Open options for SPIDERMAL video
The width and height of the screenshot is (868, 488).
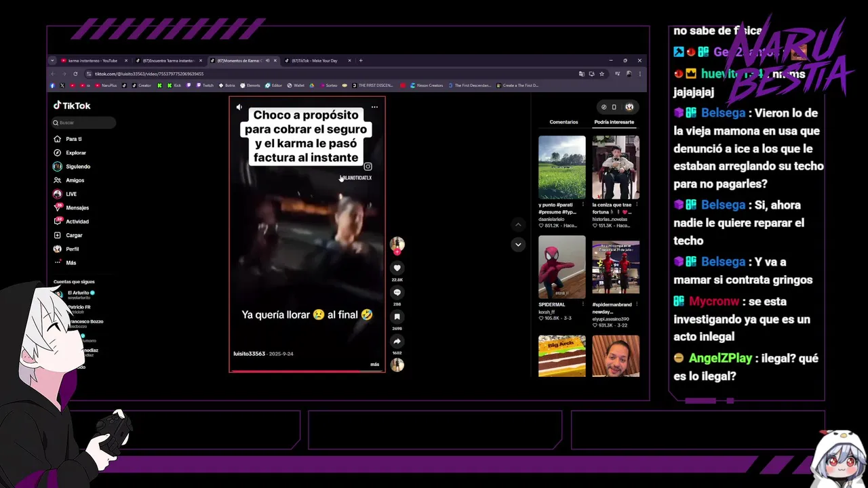point(583,304)
